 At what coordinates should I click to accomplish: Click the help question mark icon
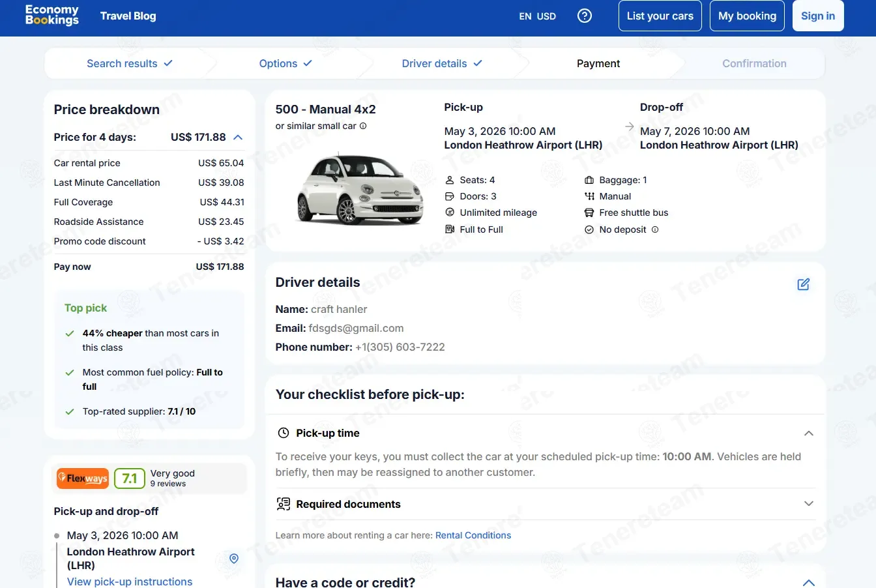click(585, 16)
